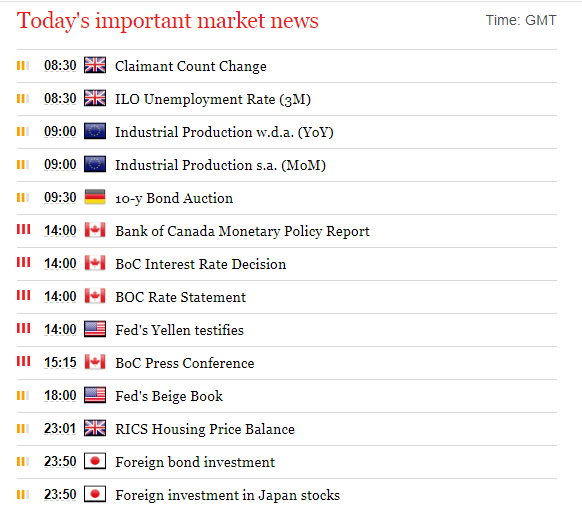582x521 pixels.
Task: Open Foreign investment in Japan stocks event
Action: [228, 495]
